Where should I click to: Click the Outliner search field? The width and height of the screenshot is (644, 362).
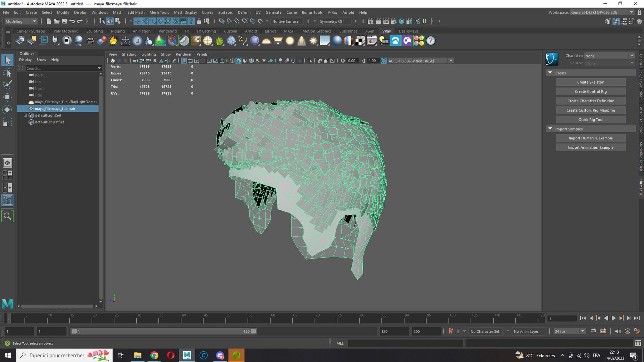tap(61, 68)
